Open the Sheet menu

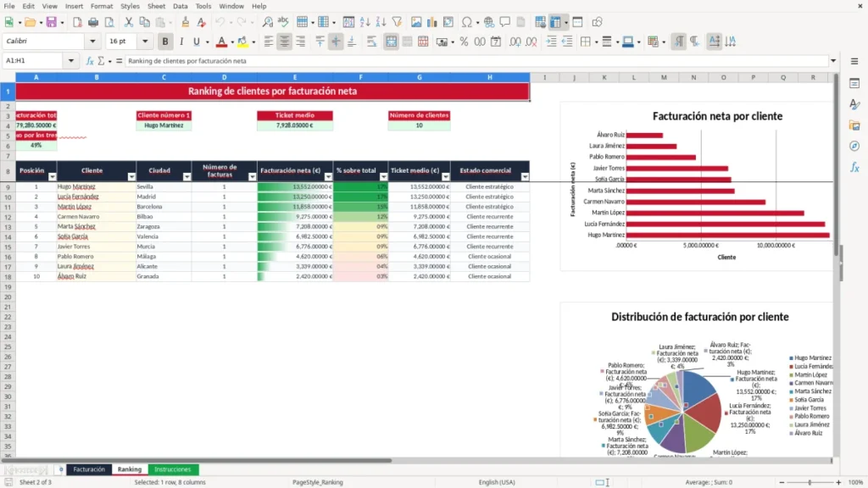[x=156, y=6]
